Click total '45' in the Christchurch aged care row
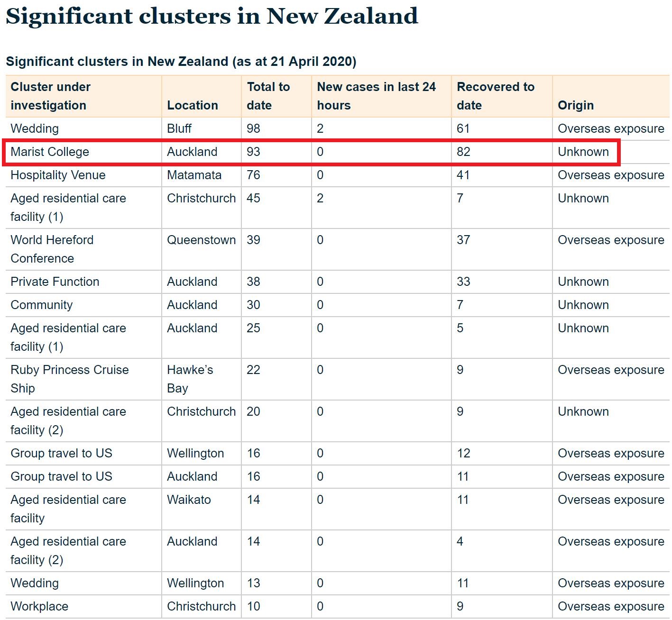Viewport: 672px width, 620px height. click(253, 198)
